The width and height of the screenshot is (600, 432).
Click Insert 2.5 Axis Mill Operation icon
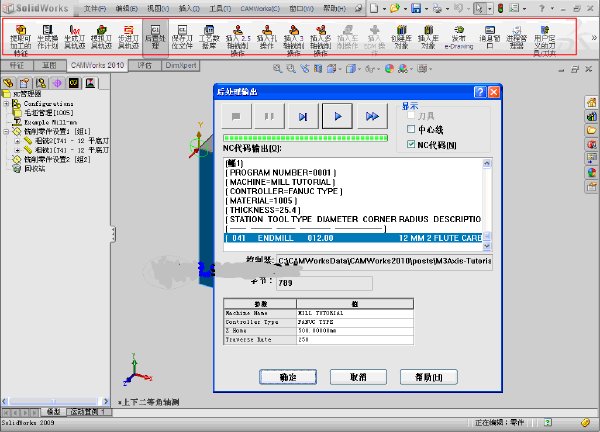coord(237,40)
